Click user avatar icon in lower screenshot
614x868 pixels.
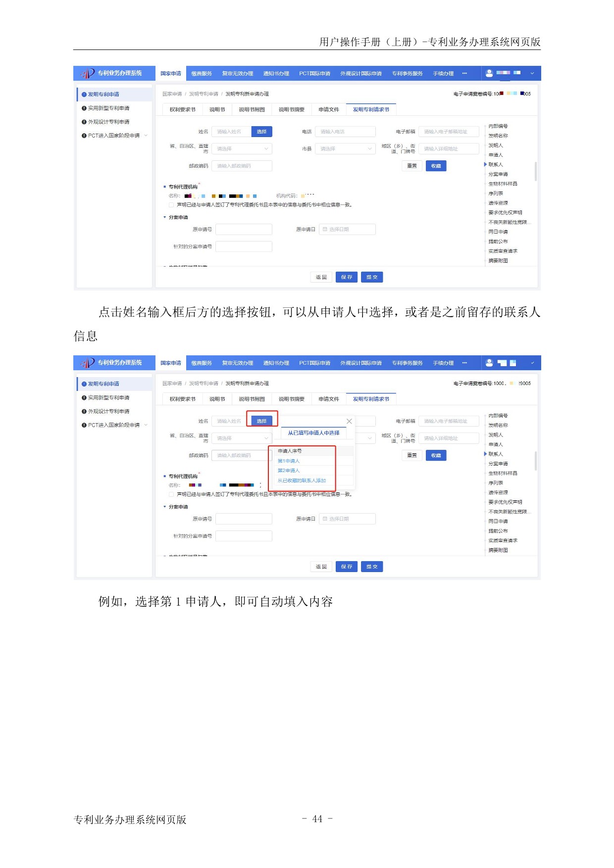tap(489, 363)
